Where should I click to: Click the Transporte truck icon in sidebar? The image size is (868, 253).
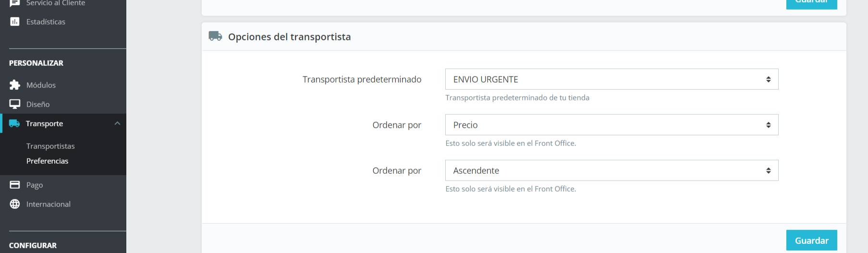(x=14, y=123)
